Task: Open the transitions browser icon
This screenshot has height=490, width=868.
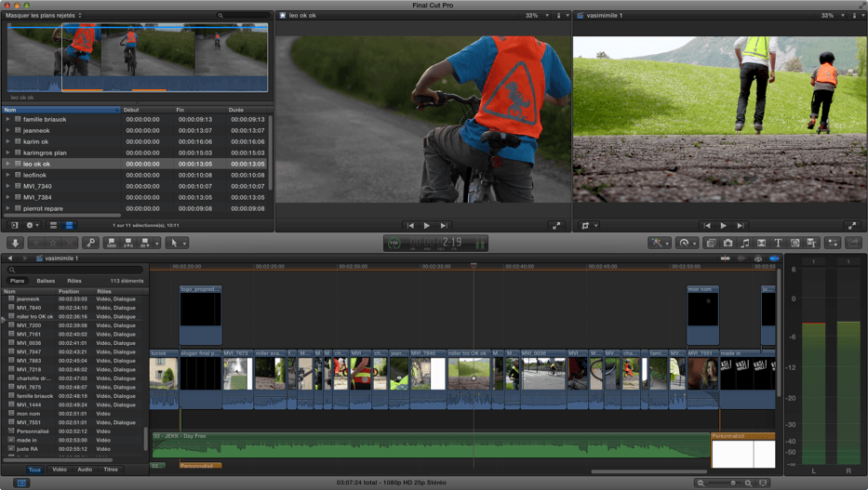Action: 762,243
